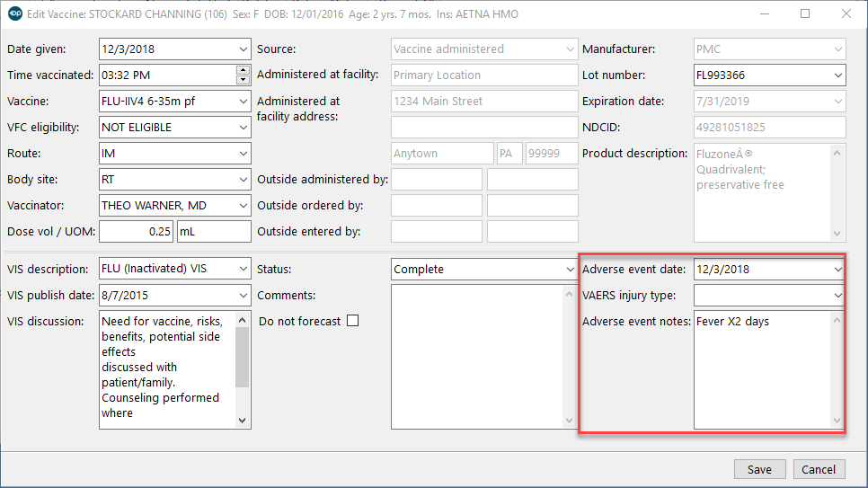
Task: Toggle the Do not forecast checkbox
Action: [x=352, y=321]
